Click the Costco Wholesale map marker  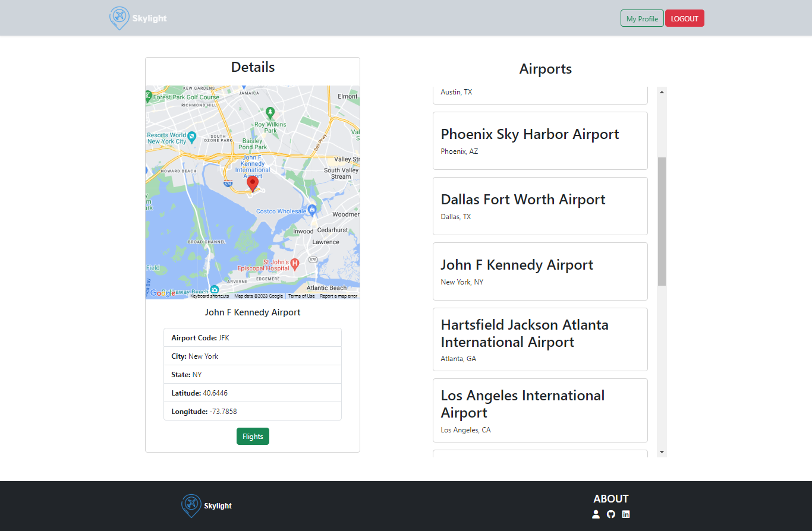tap(312, 210)
